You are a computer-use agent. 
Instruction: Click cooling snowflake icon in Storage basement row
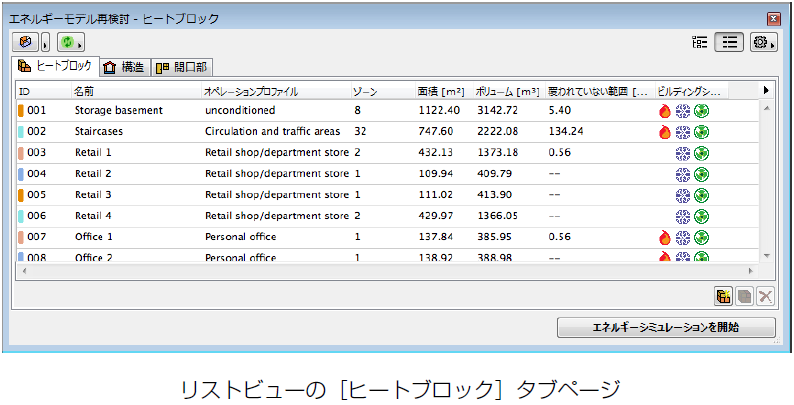coord(683,111)
